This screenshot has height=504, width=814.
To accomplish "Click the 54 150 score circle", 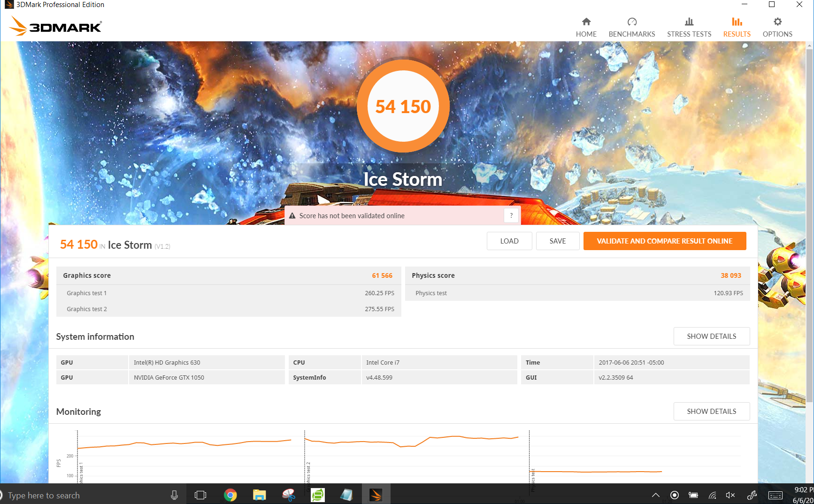I will [x=403, y=106].
